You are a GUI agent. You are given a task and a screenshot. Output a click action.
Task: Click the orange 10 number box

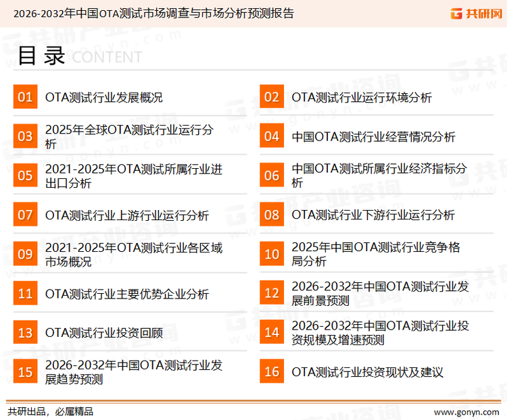click(x=272, y=254)
